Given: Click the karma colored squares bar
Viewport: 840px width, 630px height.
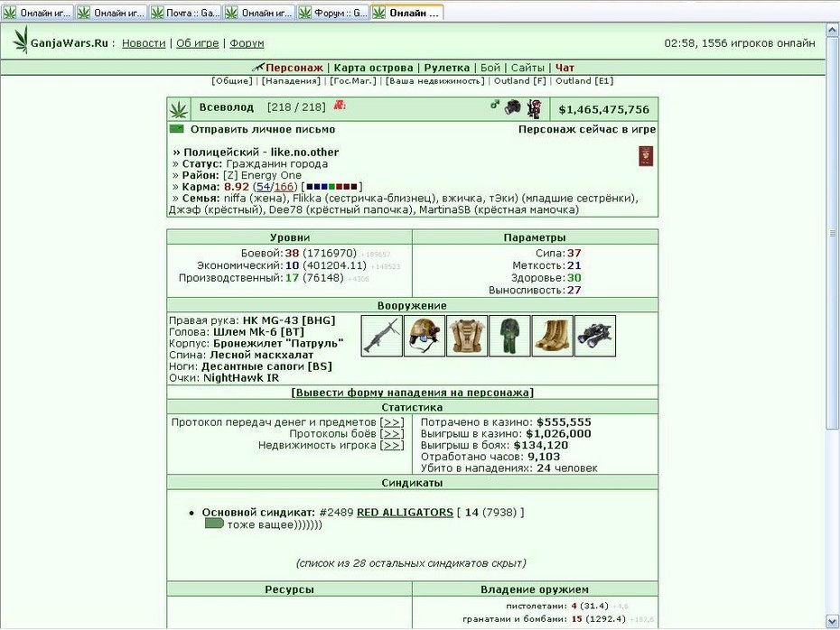Looking at the screenshot, I should pos(331,187).
